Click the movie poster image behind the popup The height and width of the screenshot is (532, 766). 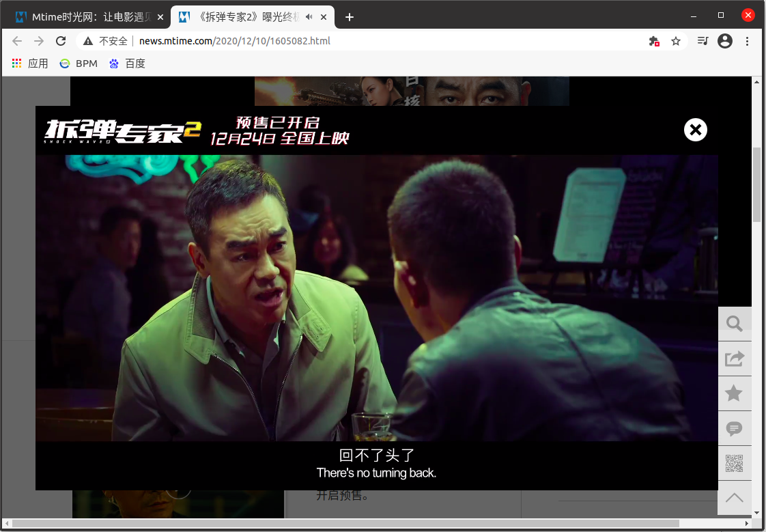tap(412, 91)
